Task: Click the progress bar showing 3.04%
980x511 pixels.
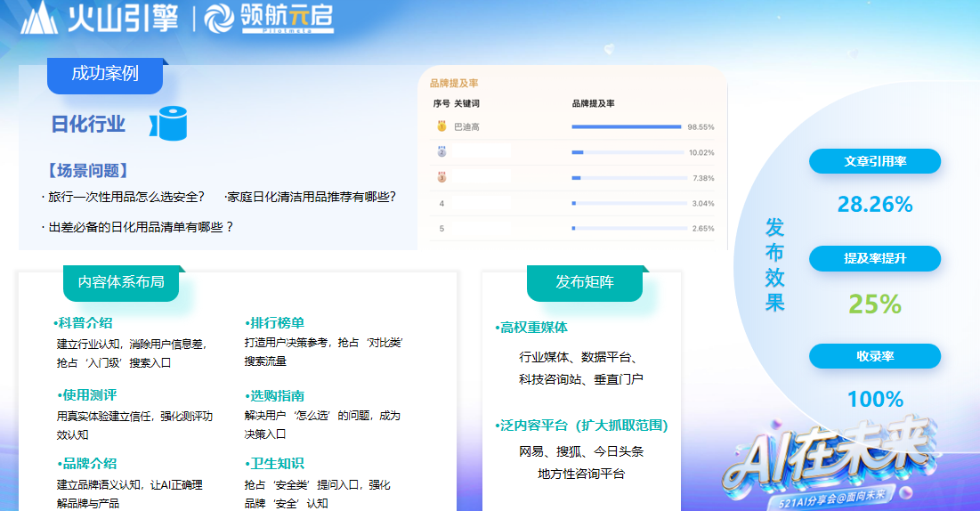Action: point(628,203)
